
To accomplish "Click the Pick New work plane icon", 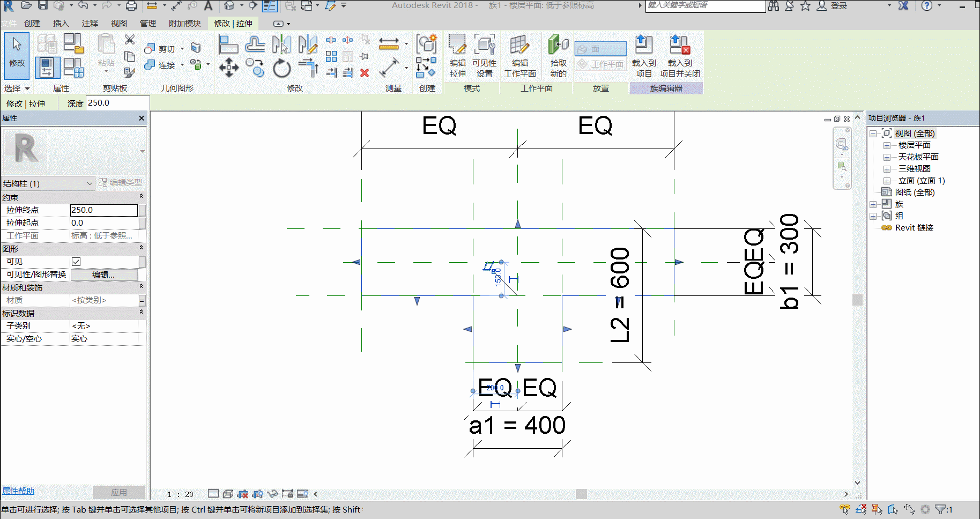I will (x=558, y=56).
